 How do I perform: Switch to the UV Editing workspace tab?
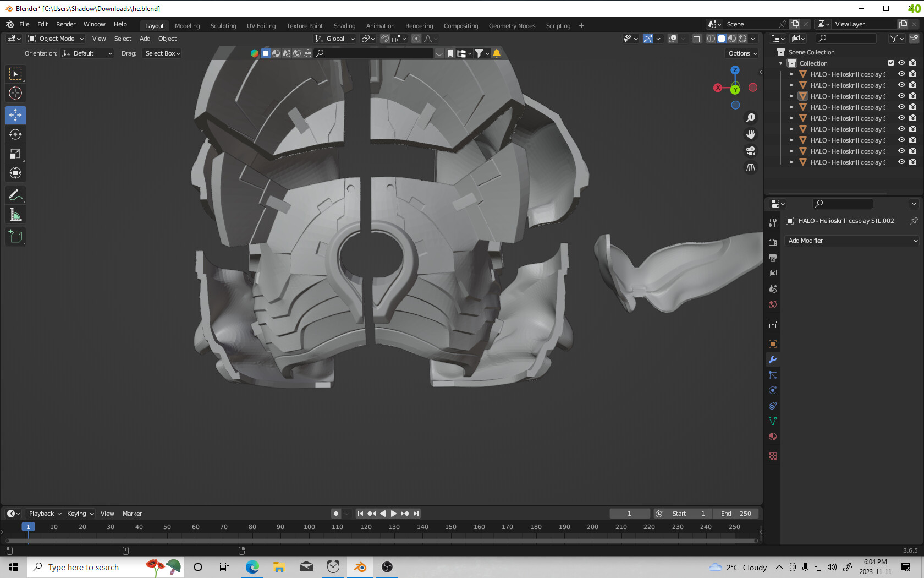[261, 26]
